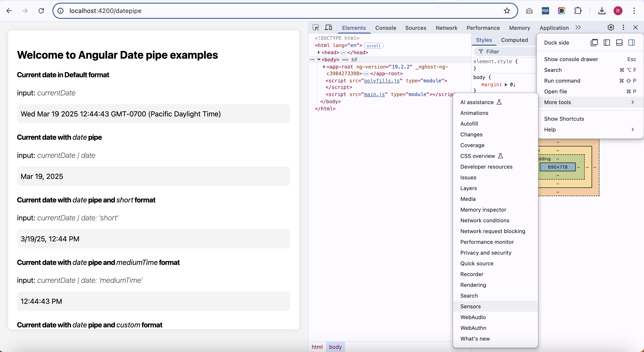
Task: Select the Computed sub-tab
Action: click(x=514, y=40)
